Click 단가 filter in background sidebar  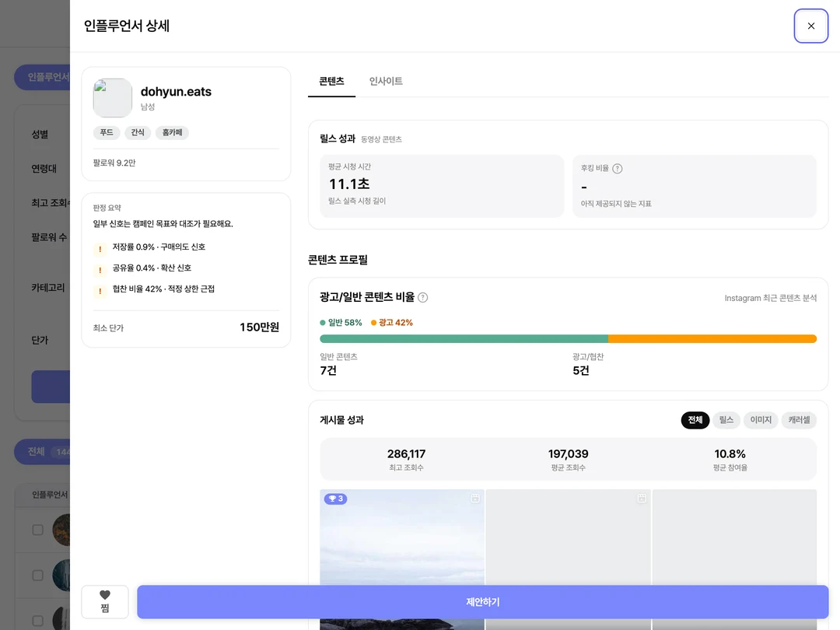(40, 340)
